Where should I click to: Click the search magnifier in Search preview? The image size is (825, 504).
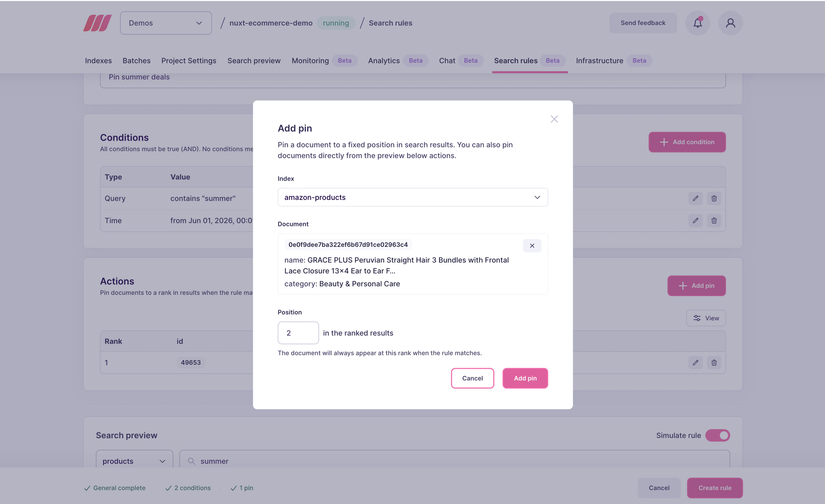(x=192, y=461)
